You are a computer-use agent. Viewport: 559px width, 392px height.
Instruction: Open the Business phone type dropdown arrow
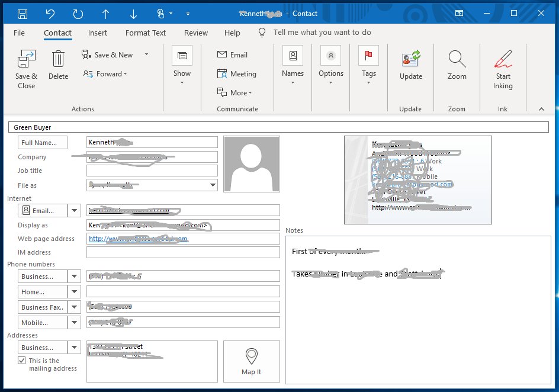74,276
